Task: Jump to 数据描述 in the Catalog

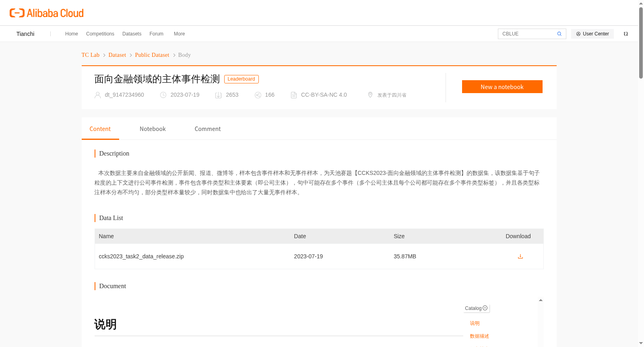Action: [479, 336]
